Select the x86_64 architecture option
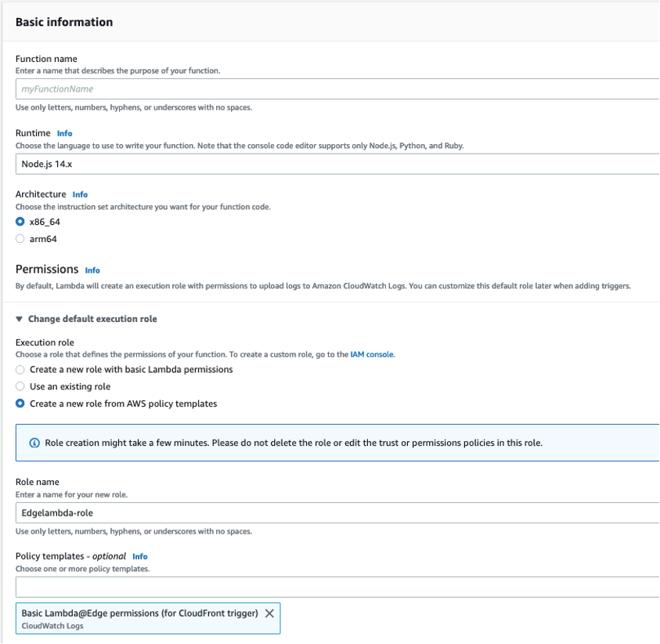The image size is (660, 644). [20, 221]
